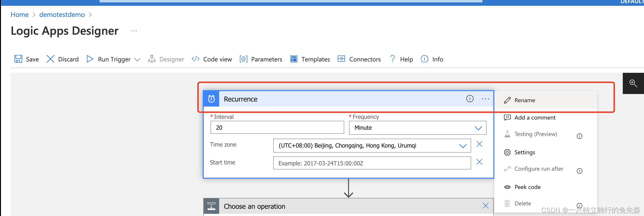This screenshot has height=216, width=644.
Task: Click the Start time input field
Action: click(x=372, y=163)
